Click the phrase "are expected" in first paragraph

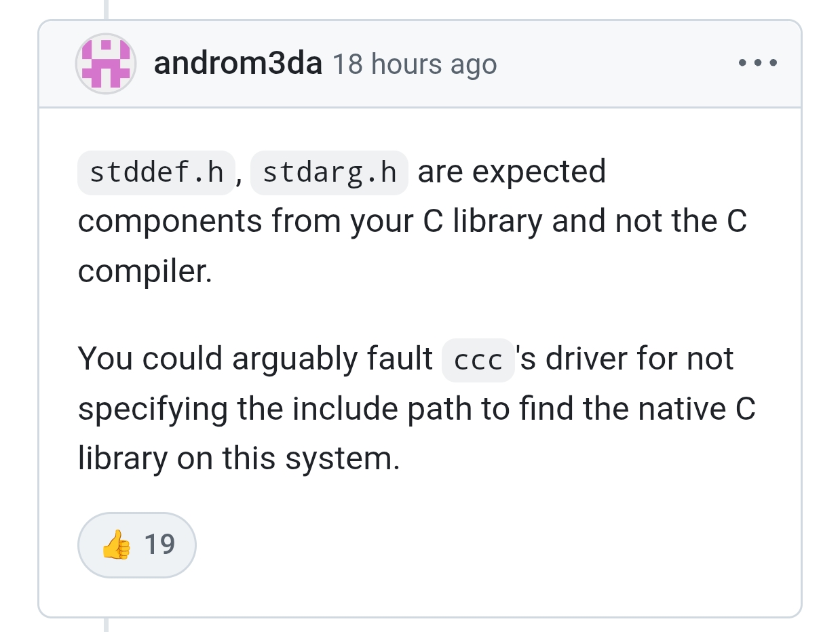pyautogui.click(x=512, y=172)
